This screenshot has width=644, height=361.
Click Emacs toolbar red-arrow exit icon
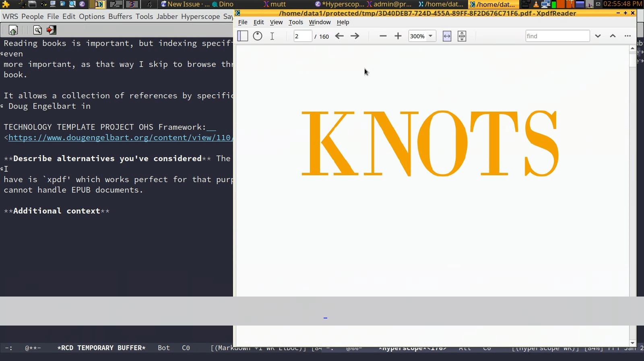point(51,30)
